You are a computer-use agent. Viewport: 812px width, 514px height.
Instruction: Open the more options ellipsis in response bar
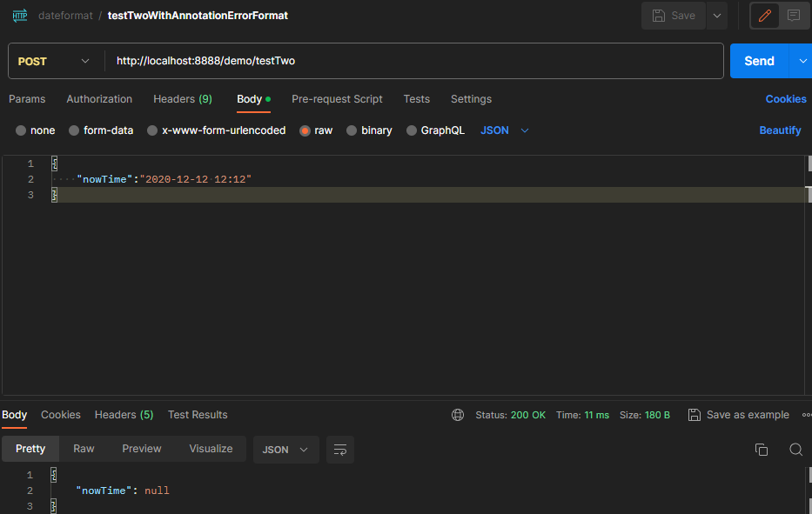point(806,415)
